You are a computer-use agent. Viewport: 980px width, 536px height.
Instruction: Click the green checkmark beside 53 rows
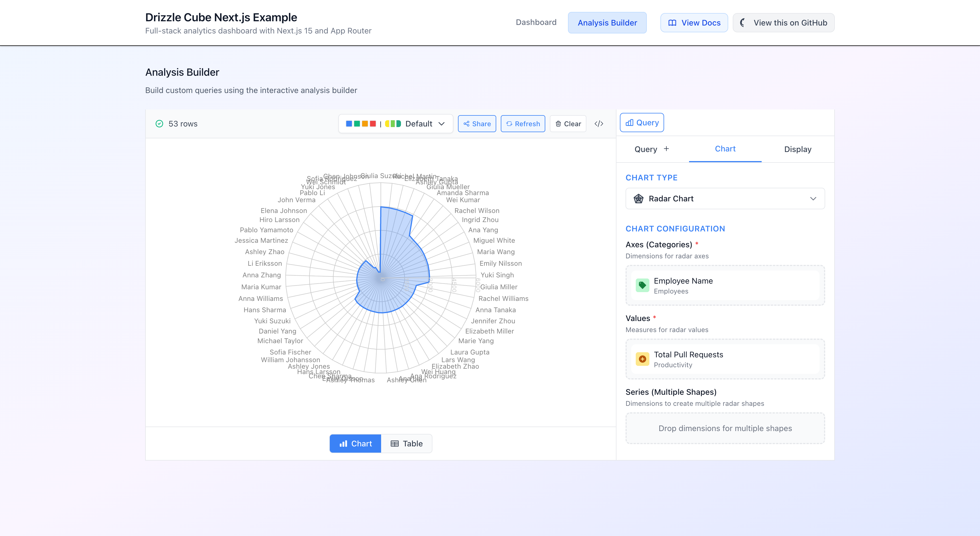click(x=159, y=124)
